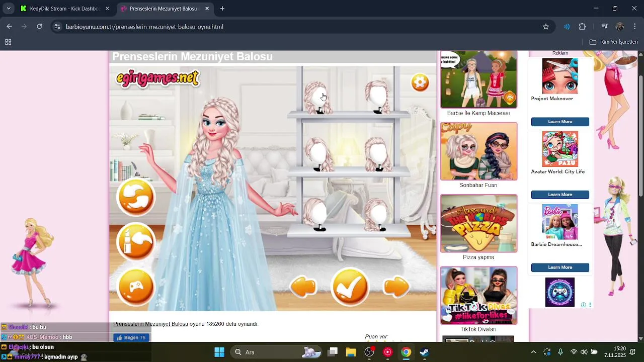Click the orange lipstick makeup button
The height and width of the screenshot is (362, 644).
point(136,242)
